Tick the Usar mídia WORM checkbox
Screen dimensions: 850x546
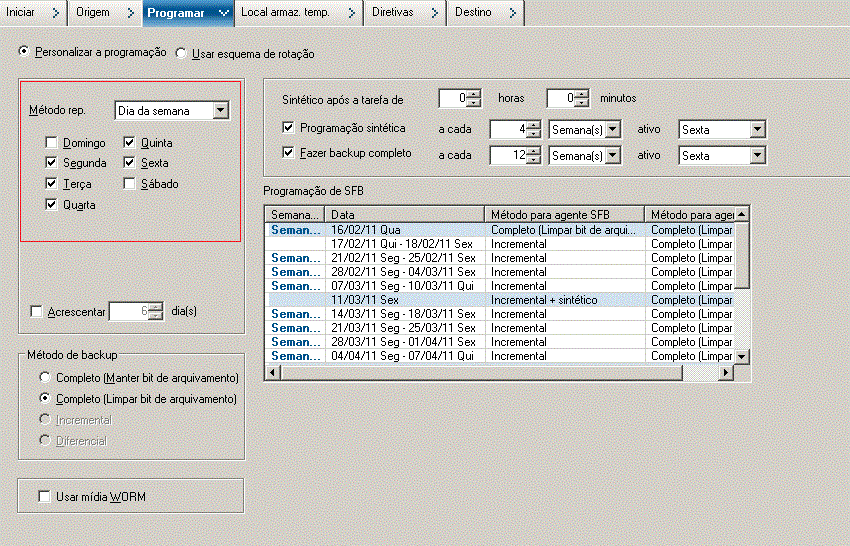44,496
